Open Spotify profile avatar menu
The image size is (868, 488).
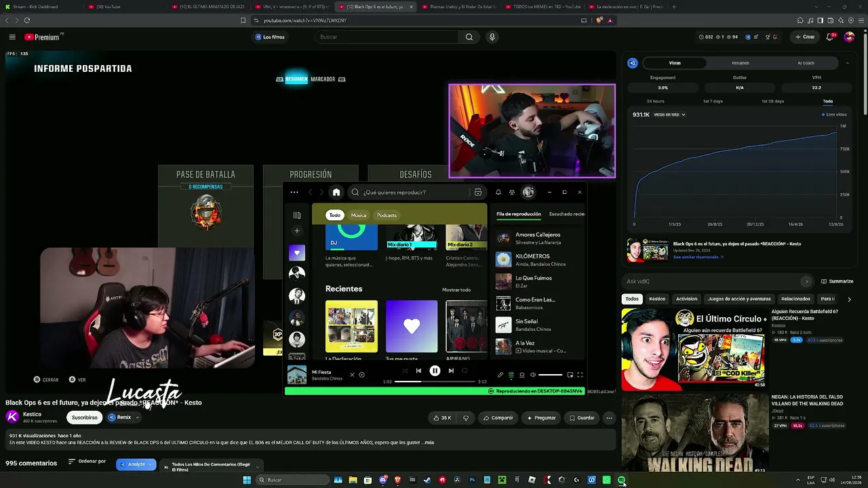coord(528,192)
